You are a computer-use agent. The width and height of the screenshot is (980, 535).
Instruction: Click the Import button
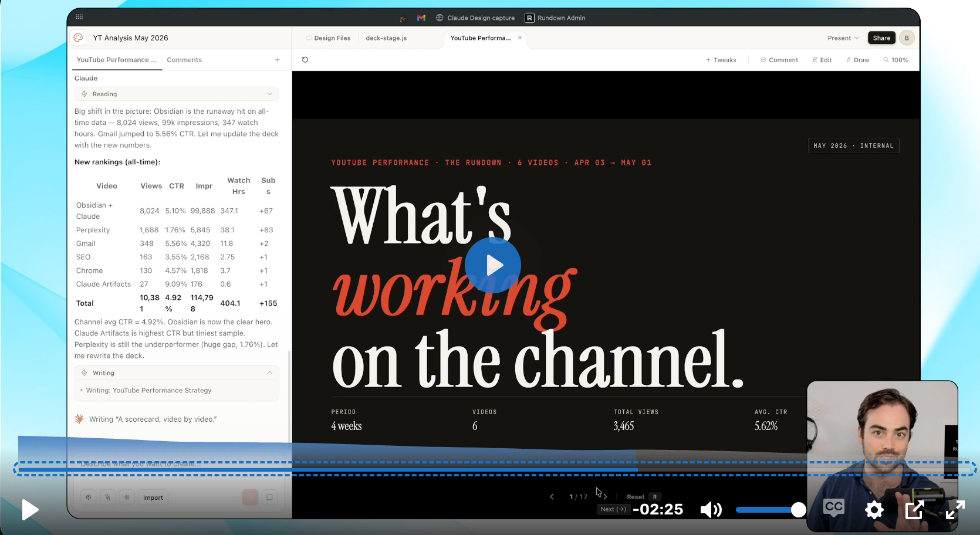coord(153,497)
